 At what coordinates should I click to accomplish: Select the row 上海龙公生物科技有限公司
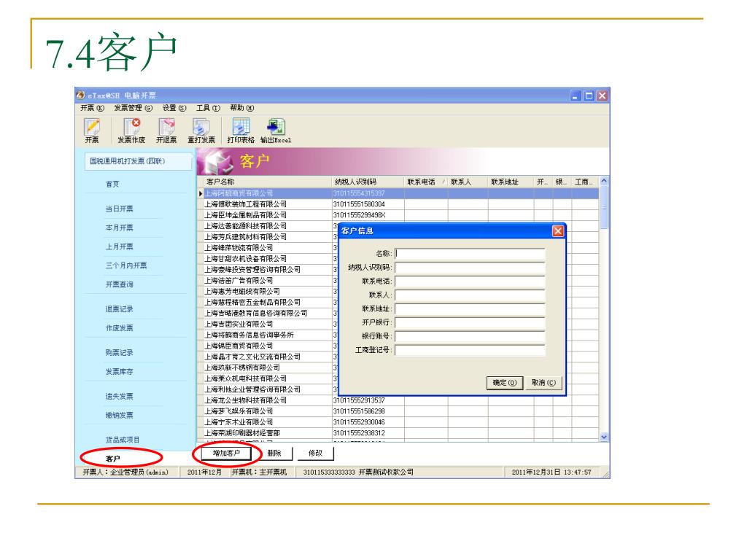[x=399, y=400]
